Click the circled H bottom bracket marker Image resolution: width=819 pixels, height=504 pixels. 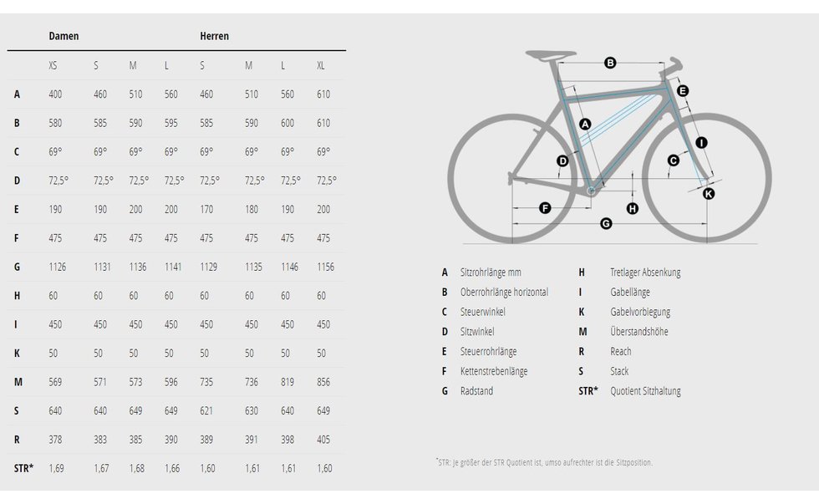tap(633, 209)
